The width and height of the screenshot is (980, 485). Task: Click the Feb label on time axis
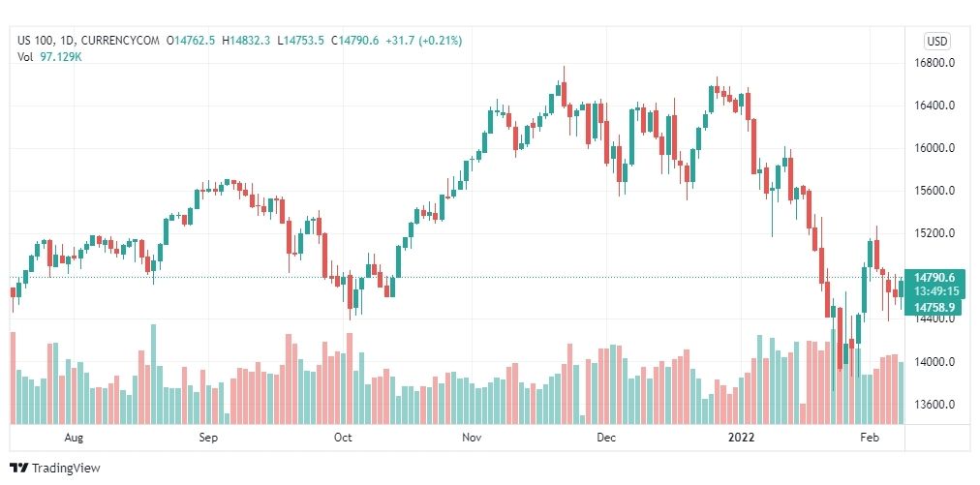870,438
